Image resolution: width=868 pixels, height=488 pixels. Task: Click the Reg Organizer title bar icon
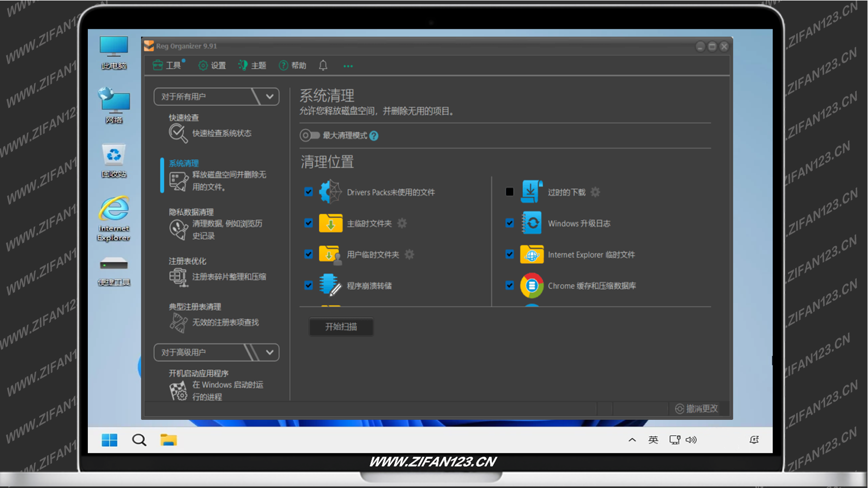149,46
